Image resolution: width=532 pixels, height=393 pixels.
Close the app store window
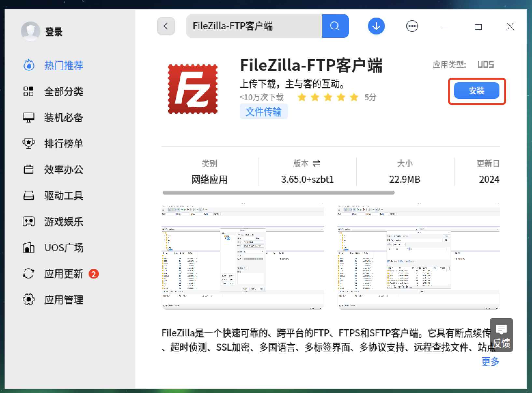coord(510,27)
